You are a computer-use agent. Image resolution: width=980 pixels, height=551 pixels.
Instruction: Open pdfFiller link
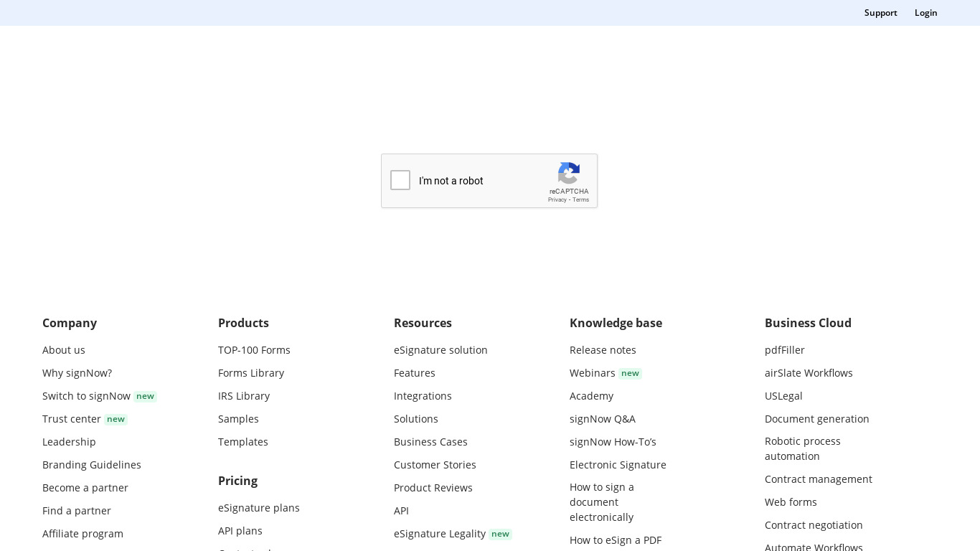pyautogui.click(x=785, y=350)
